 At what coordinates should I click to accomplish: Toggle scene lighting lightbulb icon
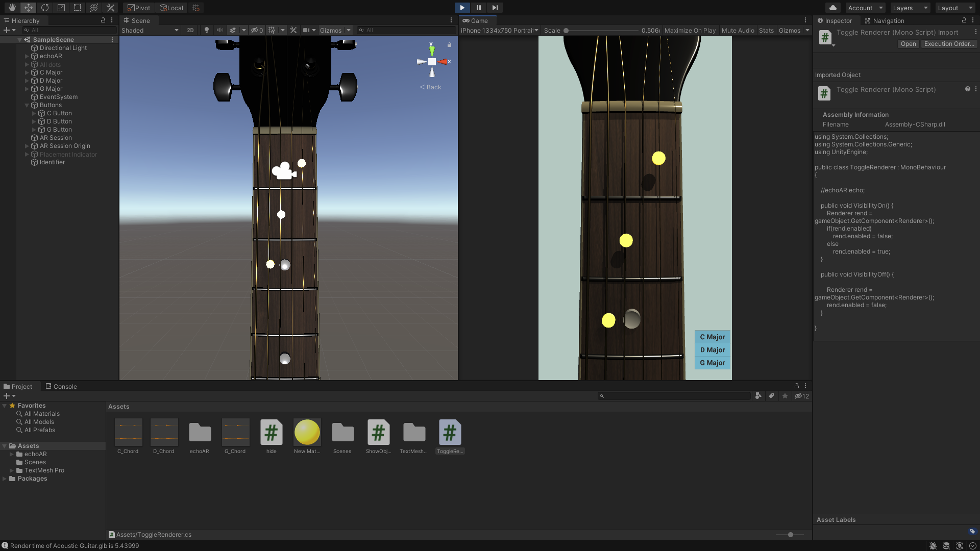click(x=207, y=30)
